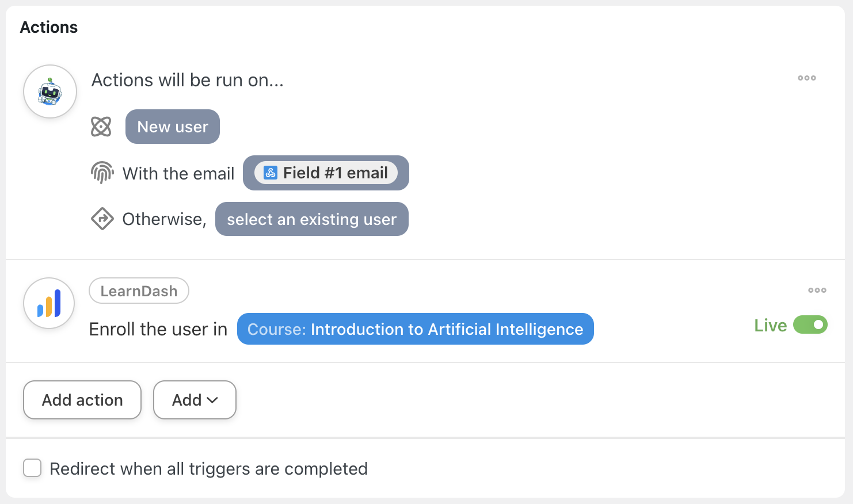Click the Uncanny Automator robot avatar icon
853x504 pixels.
click(x=50, y=91)
